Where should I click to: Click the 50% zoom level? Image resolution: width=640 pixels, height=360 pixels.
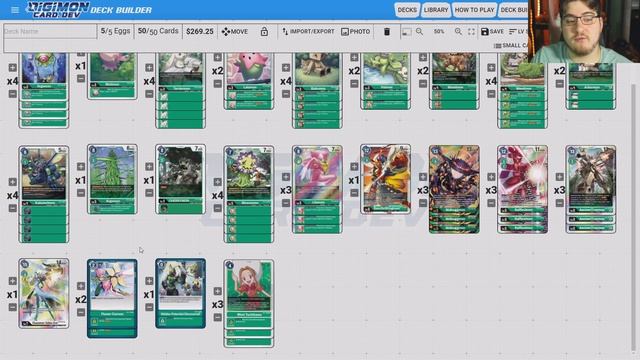click(x=439, y=31)
